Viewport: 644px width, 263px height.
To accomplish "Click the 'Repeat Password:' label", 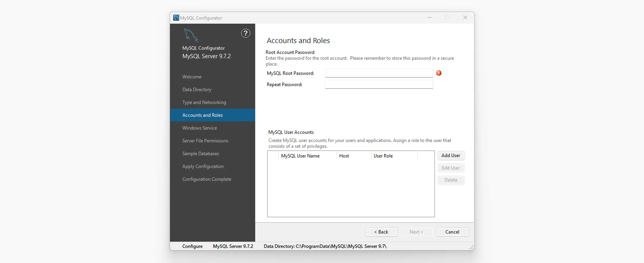I will coord(284,84).
